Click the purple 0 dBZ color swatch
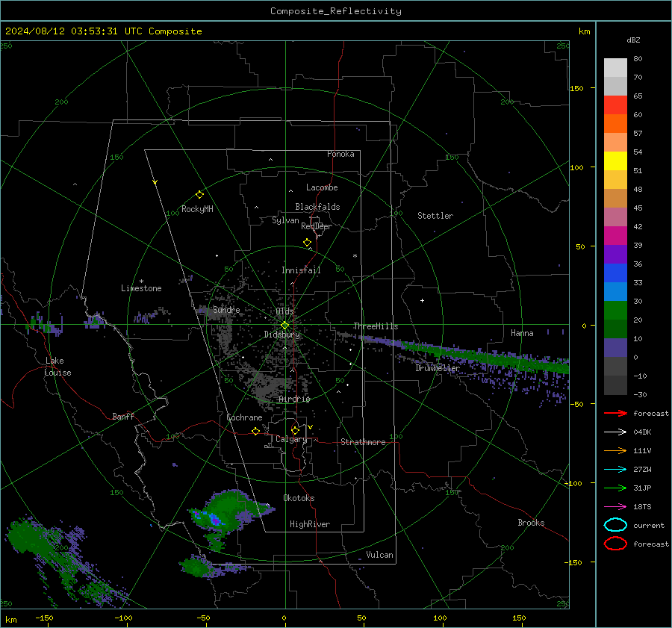672x628 pixels. [615, 347]
